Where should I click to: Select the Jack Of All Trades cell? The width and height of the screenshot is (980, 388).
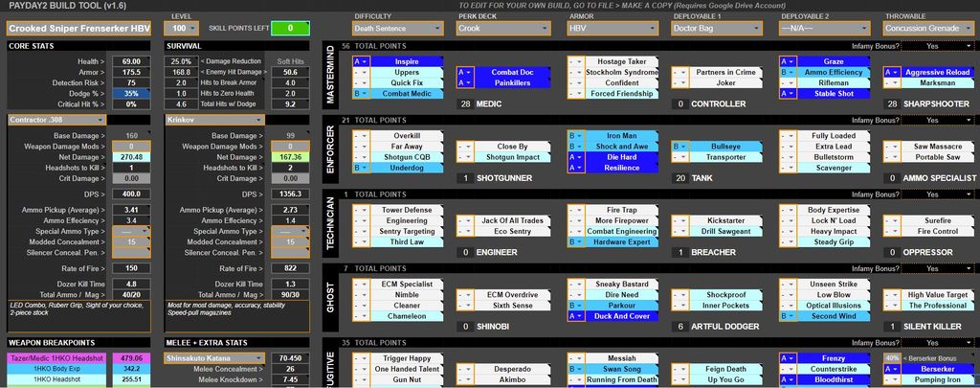point(512,221)
